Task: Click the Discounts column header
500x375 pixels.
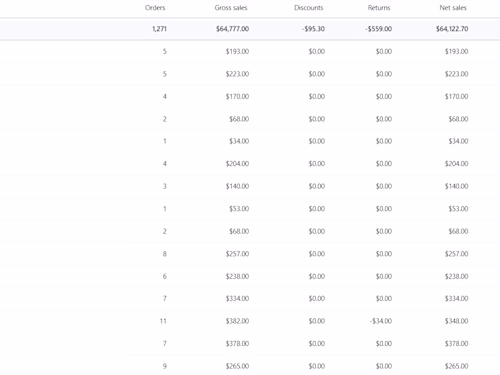Action: pos(309,8)
